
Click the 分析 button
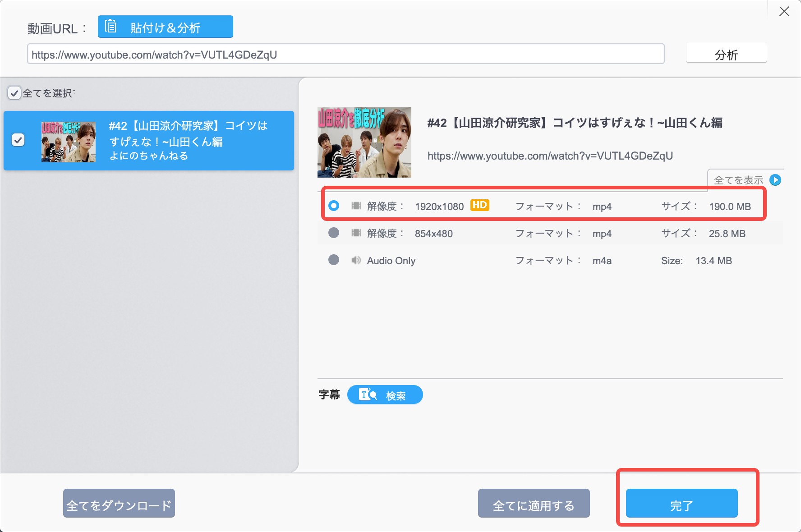point(726,53)
